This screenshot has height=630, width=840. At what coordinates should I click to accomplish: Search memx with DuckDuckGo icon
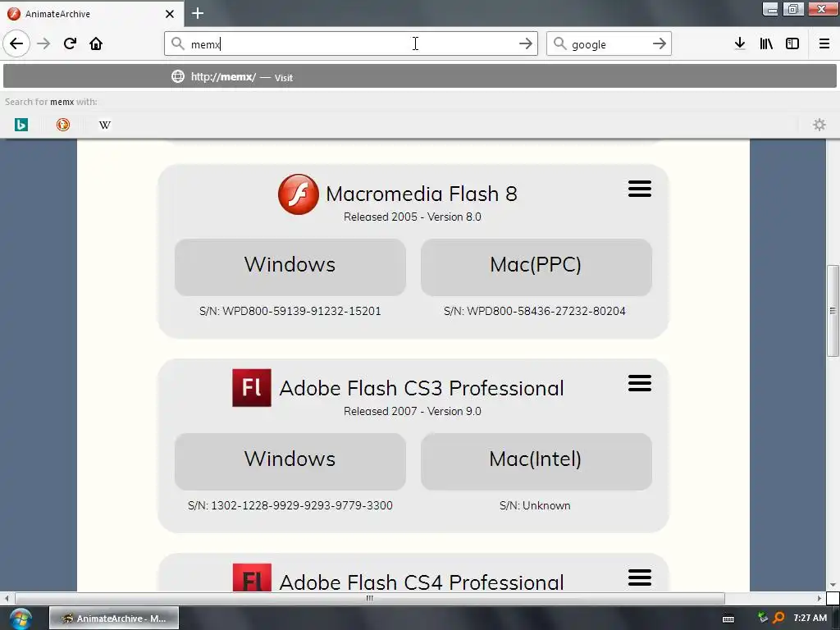62,125
